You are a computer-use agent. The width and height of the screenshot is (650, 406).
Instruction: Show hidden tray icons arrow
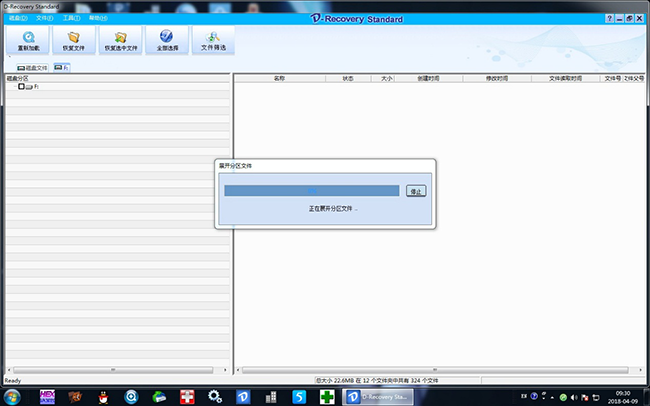point(552,397)
